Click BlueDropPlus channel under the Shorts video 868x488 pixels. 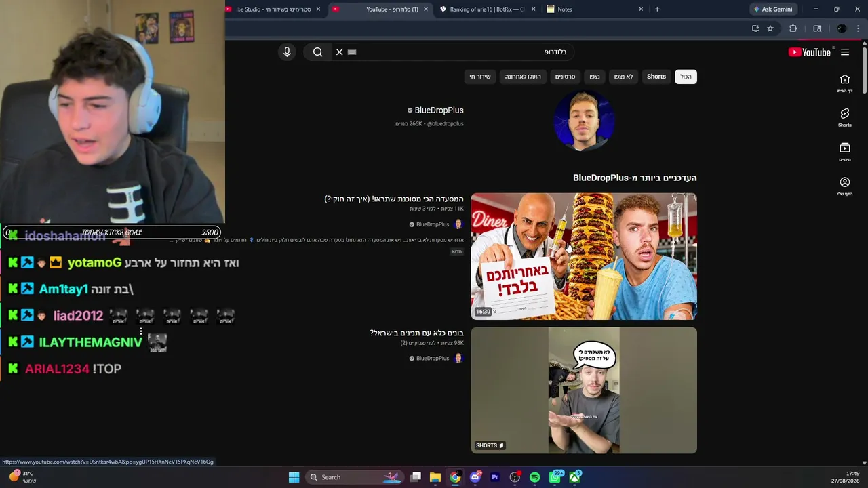(433, 359)
